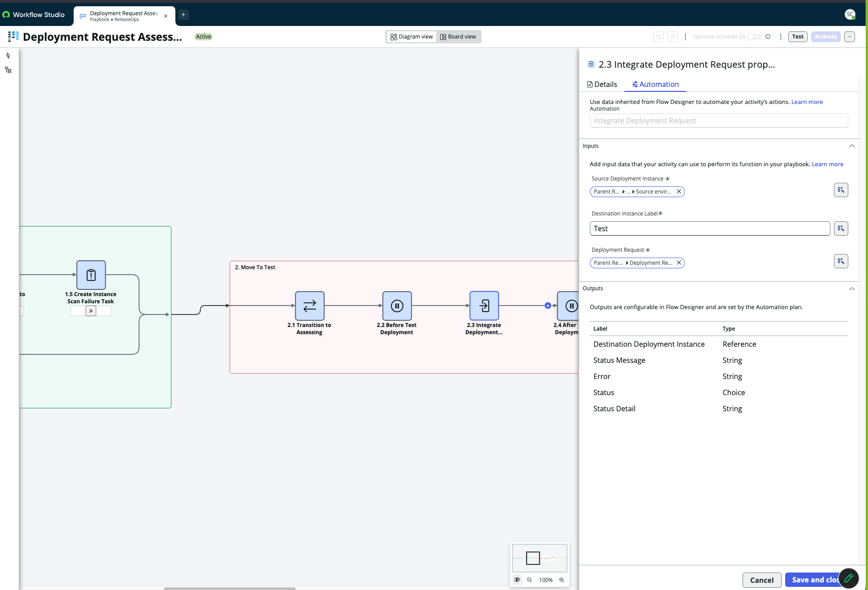This screenshot has width=868, height=590.
Task: Click the Status Detail output row
Action: tap(718, 409)
